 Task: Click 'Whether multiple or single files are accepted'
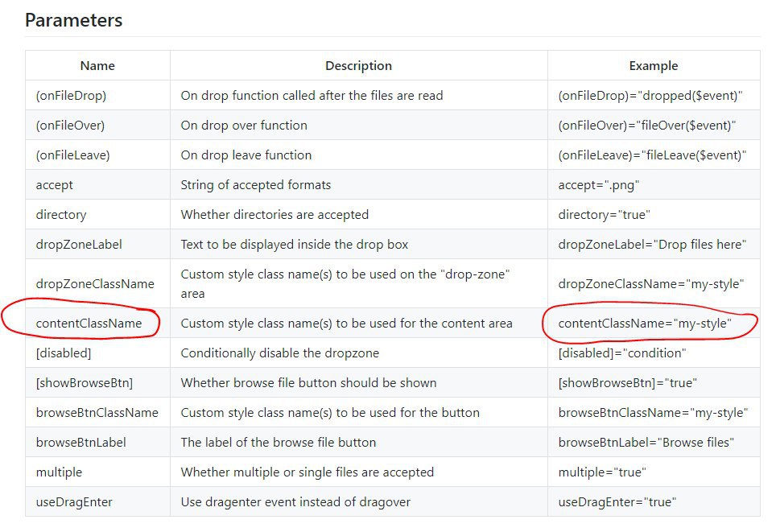click(x=308, y=472)
